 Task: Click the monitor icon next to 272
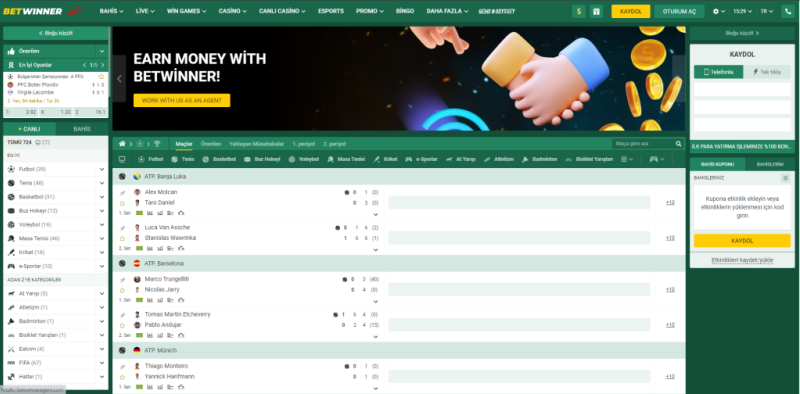tap(38, 142)
